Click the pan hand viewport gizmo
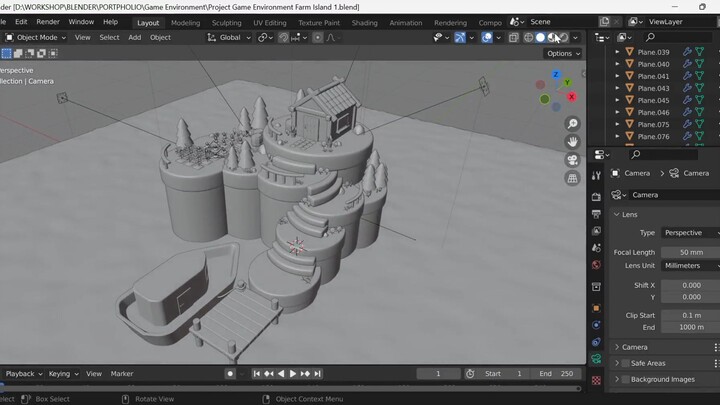Screen dimensions: 720x405 point(573,142)
